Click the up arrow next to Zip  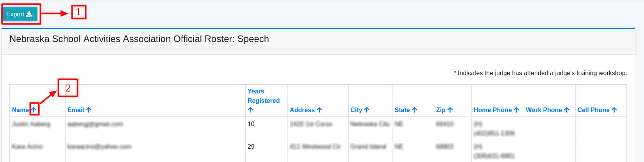point(450,110)
